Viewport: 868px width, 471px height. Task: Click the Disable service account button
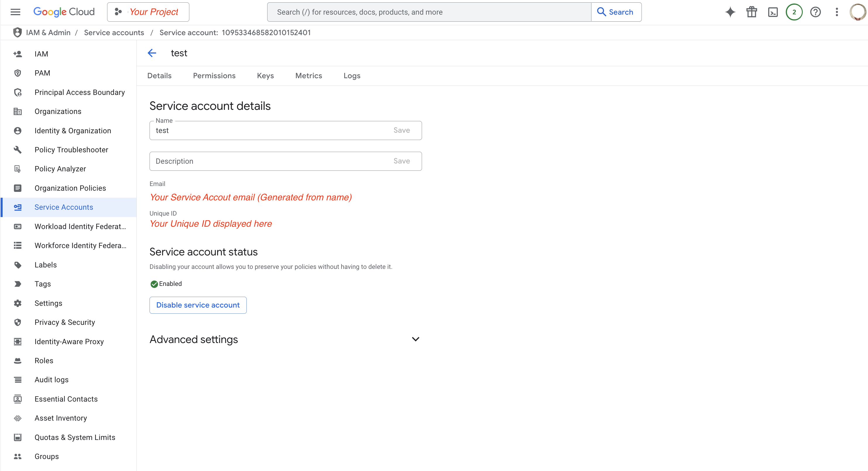198,305
